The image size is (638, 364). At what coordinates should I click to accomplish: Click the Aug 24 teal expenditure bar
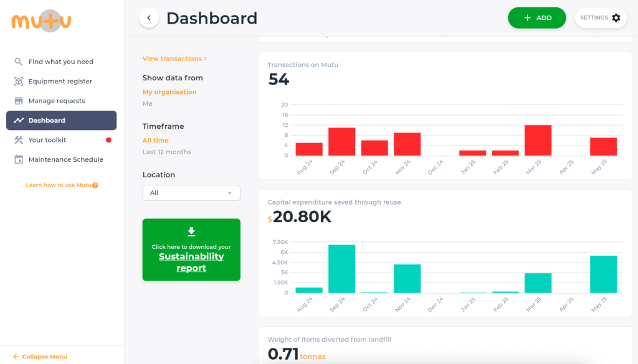[x=309, y=291]
